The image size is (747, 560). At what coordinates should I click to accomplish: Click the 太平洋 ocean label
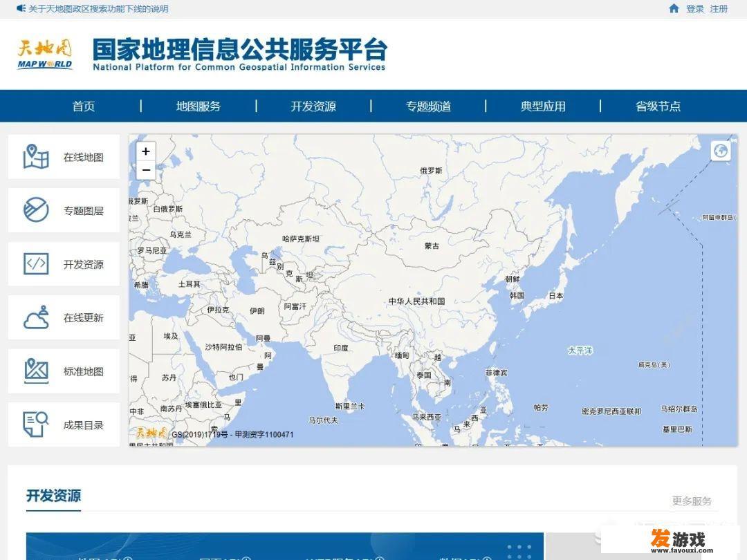click(x=580, y=351)
